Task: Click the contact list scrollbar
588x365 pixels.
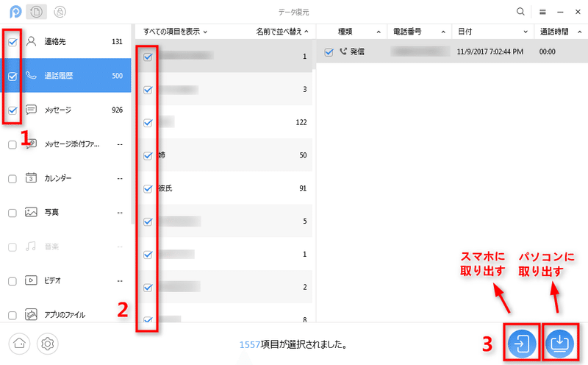Action: [314, 56]
